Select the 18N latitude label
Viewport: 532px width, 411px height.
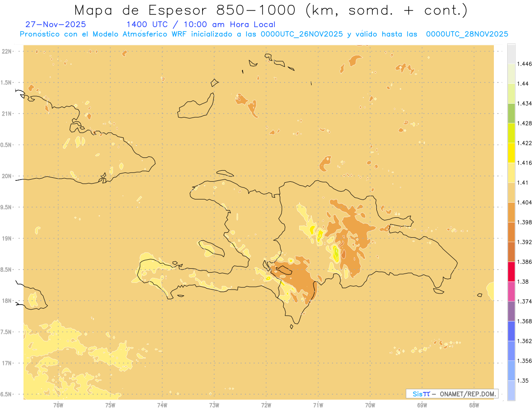point(8,301)
